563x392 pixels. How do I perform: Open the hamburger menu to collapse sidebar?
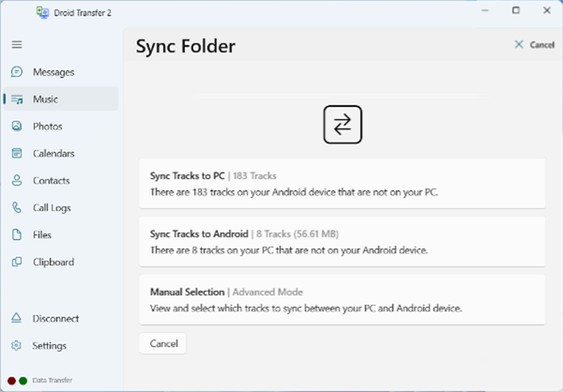click(16, 45)
